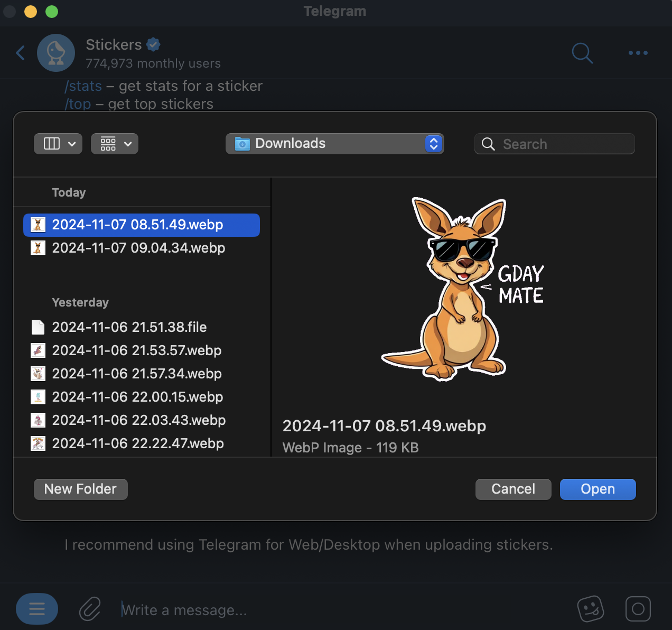Click the paperclip attach icon

90,609
